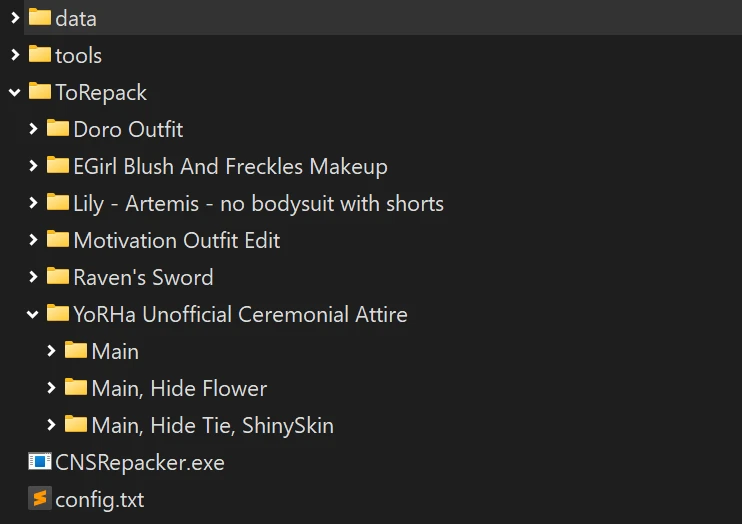Expand the tools folder chevron
The height and width of the screenshot is (524, 742).
(15, 54)
